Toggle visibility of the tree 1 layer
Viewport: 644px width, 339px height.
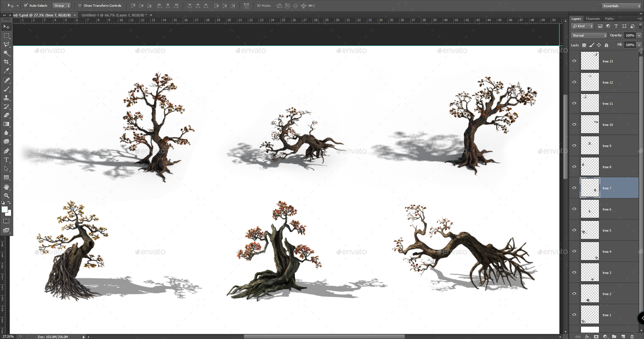pyautogui.click(x=574, y=315)
